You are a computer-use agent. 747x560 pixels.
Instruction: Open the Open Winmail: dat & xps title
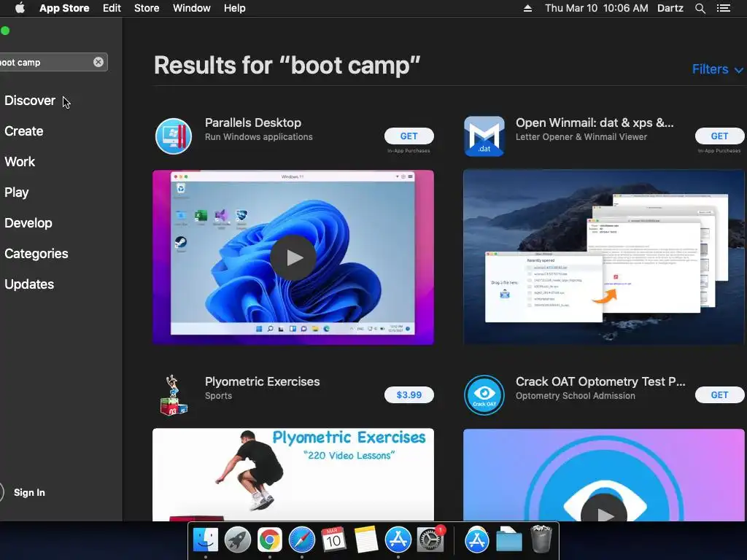pos(595,122)
